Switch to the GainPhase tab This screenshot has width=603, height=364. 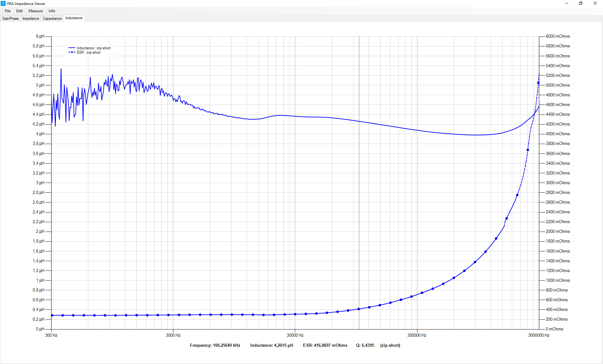tap(10, 19)
